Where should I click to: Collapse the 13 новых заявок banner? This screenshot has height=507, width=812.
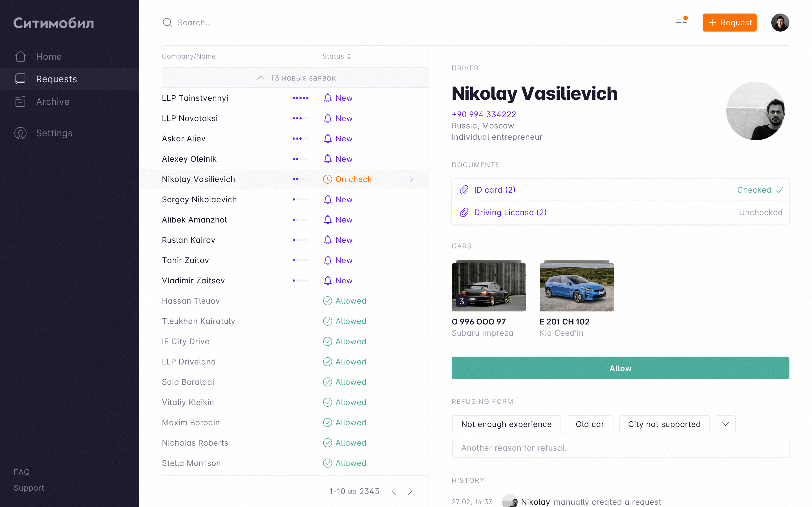click(x=295, y=78)
